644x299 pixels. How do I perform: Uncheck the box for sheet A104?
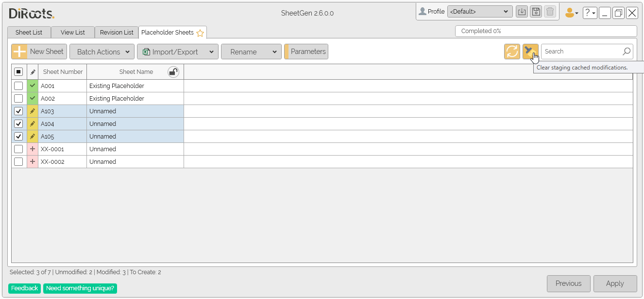pos(18,124)
